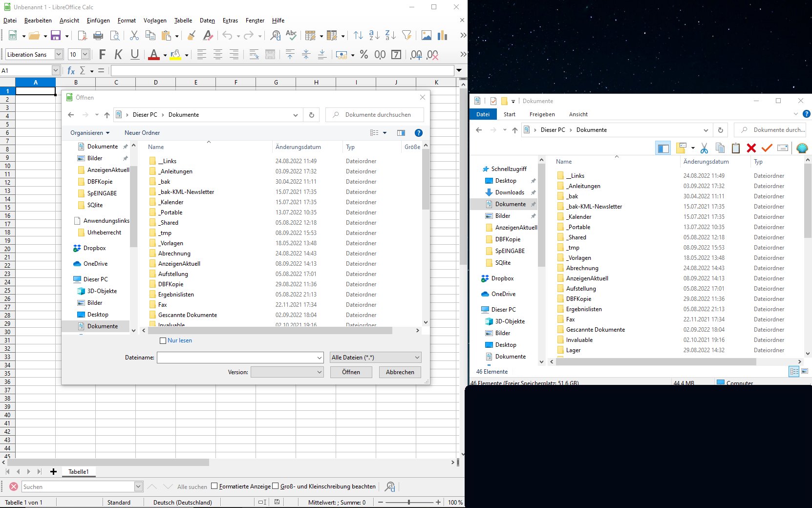The image size is (812, 508).
Task: Delete selection with the red X icon
Action: point(751,148)
